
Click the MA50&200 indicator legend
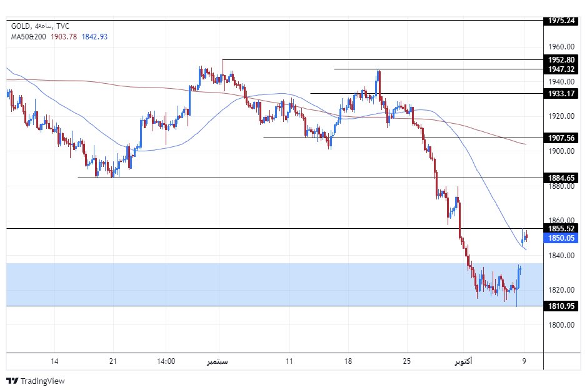click(x=28, y=37)
